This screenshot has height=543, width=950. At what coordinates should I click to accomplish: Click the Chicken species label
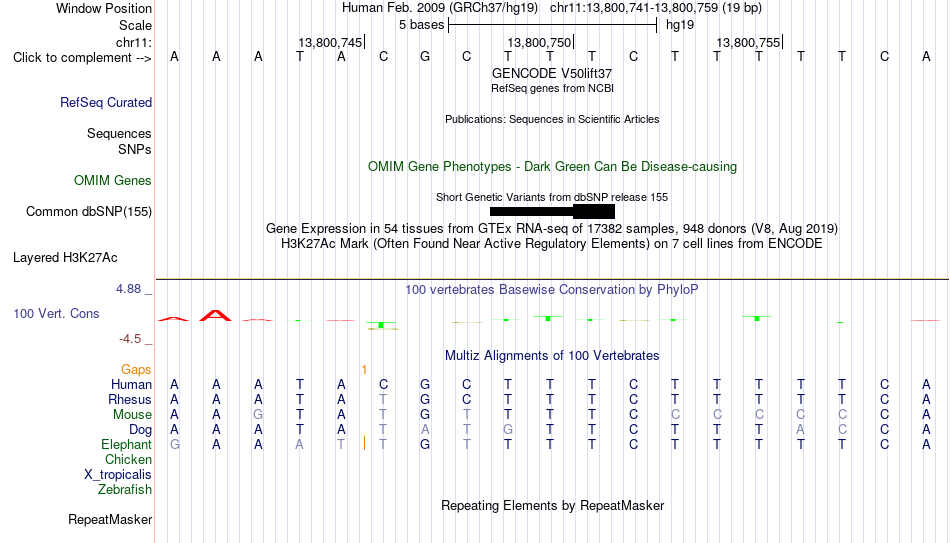tap(128, 460)
